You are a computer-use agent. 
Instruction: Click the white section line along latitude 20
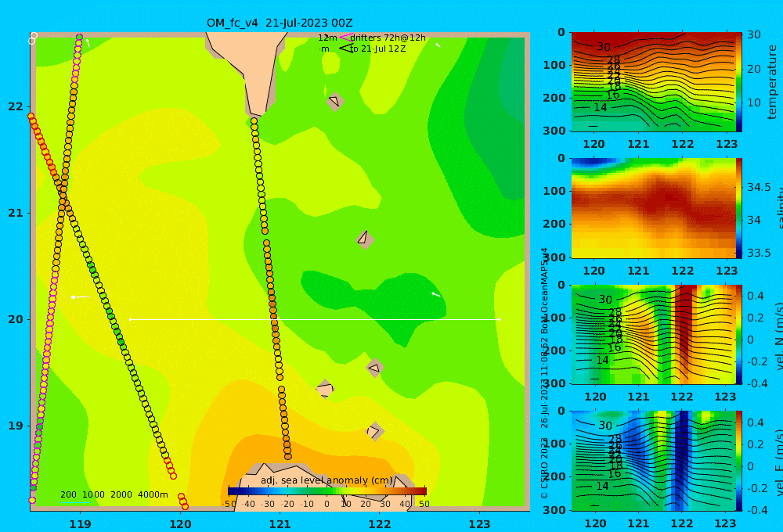point(315,319)
